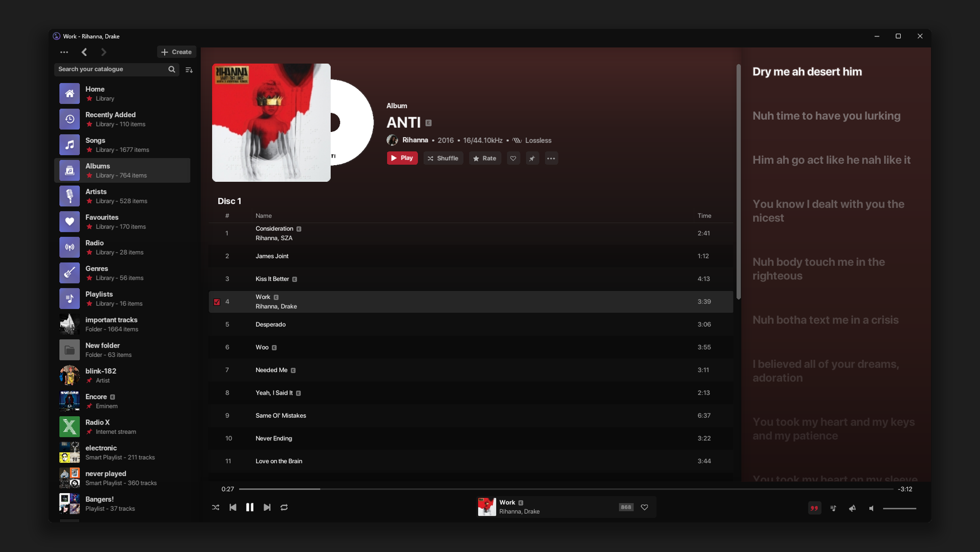This screenshot has width=980, height=552.
Task: Pause the current track
Action: (250, 507)
